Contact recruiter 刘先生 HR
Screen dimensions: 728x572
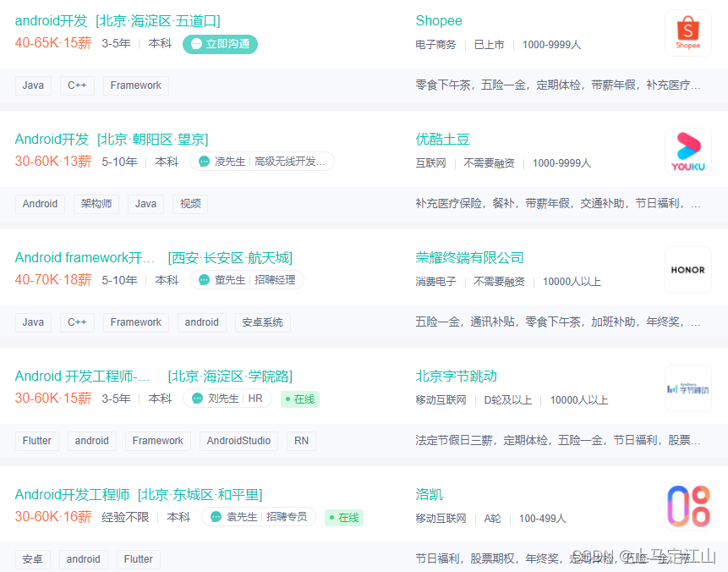(x=227, y=399)
